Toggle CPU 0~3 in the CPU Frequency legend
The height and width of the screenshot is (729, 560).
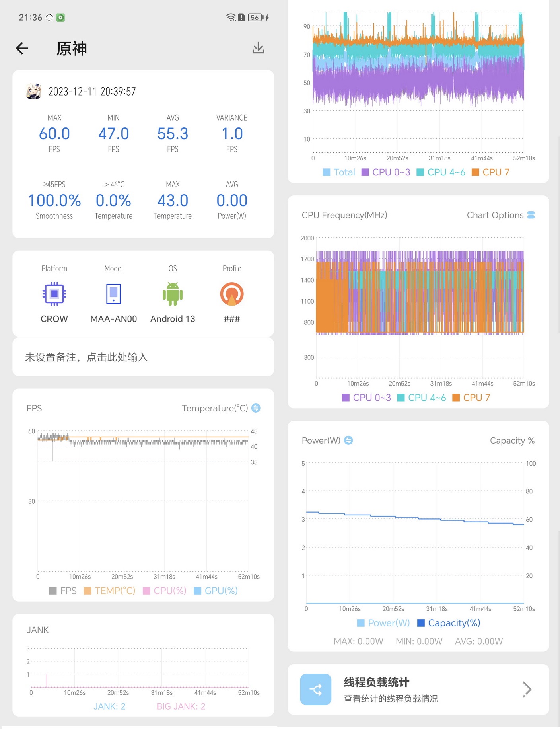click(366, 398)
